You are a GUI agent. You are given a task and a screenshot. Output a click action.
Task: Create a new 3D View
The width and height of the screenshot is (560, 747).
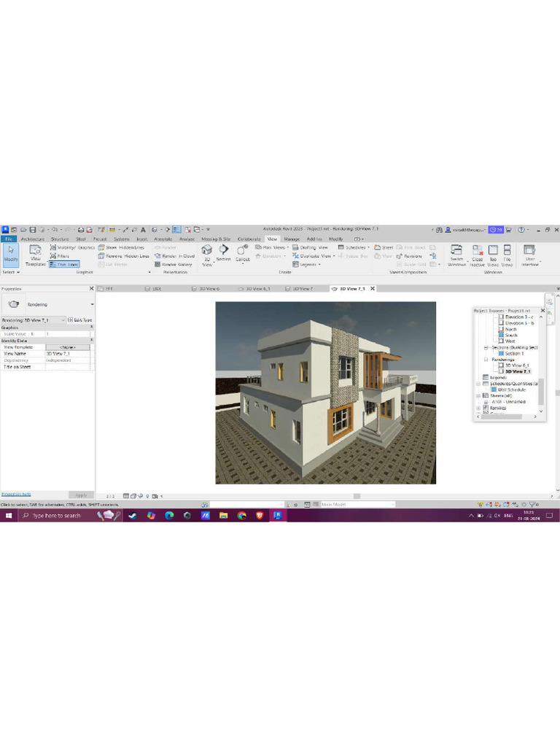[x=206, y=255]
